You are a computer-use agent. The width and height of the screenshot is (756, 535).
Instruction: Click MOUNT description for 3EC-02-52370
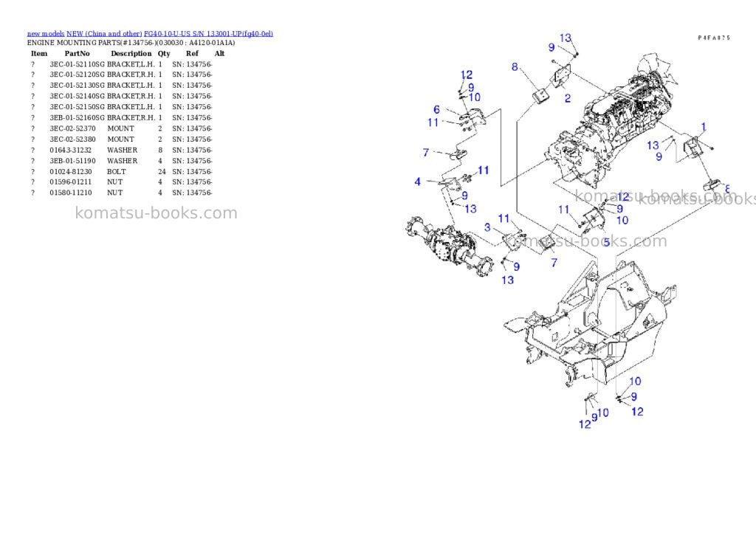pos(120,128)
